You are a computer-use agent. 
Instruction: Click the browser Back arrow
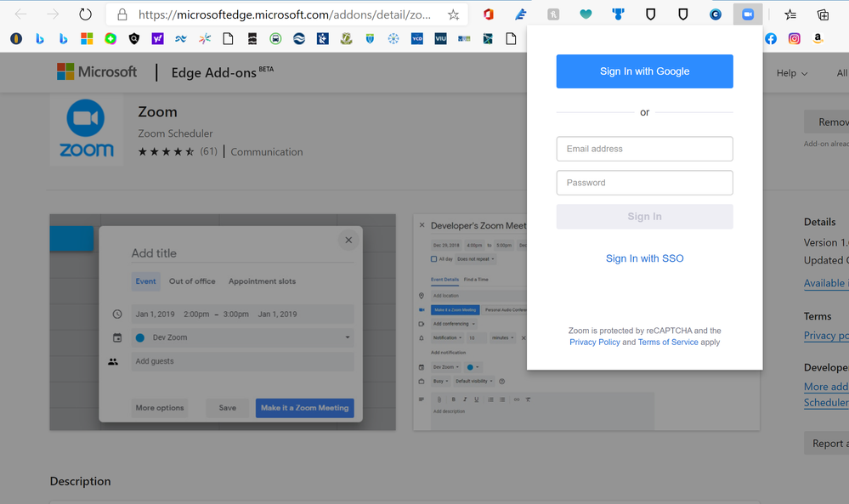click(20, 14)
